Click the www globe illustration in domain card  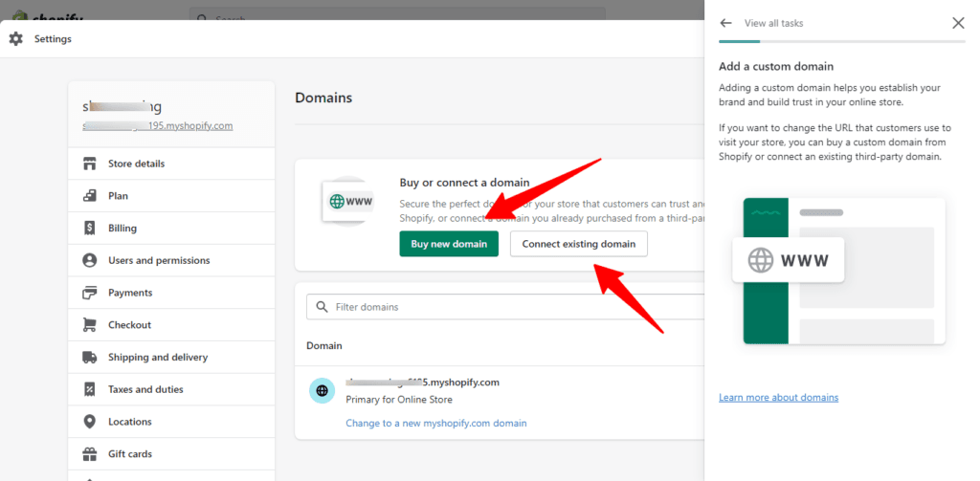347,201
